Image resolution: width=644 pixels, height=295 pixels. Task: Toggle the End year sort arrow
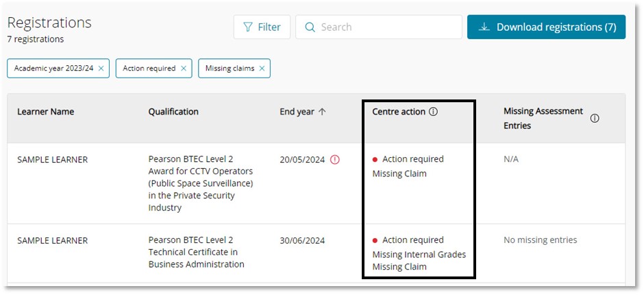tap(323, 112)
